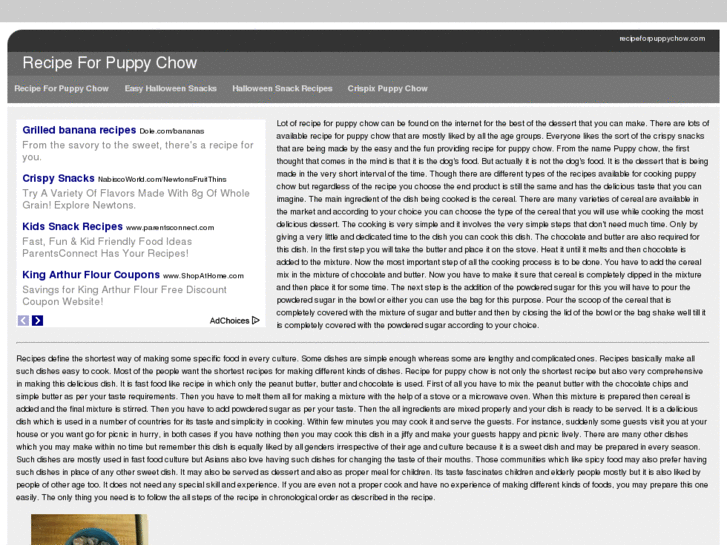Screen dimensions: 727x545
Task: Open the Kids Snack Recipes ad link
Action: pos(72,227)
